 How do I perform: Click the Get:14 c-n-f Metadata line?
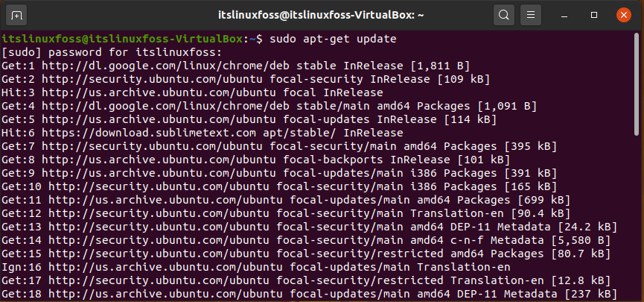[306, 240]
